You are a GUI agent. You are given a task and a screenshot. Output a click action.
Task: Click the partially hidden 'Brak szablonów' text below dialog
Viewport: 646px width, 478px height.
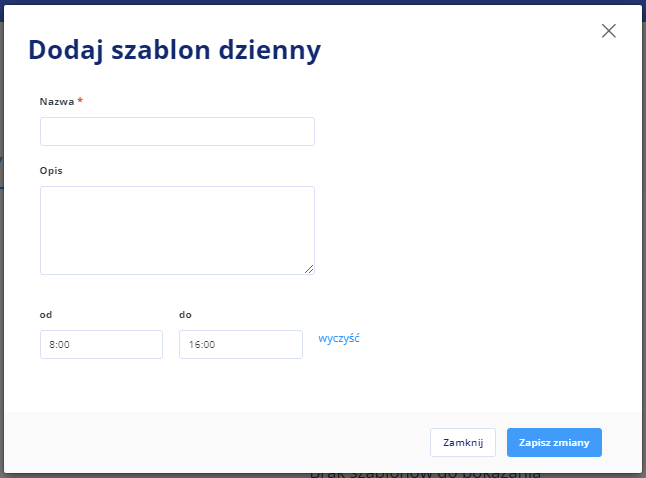(425, 475)
